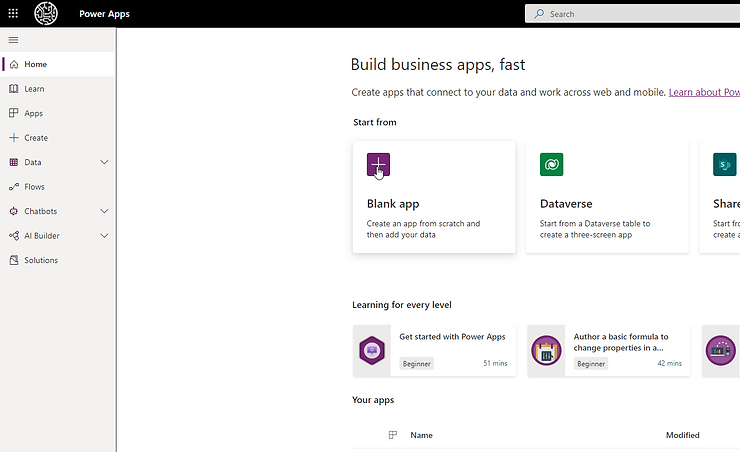This screenshot has width=740, height=452.
Task: Go to Apps in the sidebar
Action: coord(34,113)
